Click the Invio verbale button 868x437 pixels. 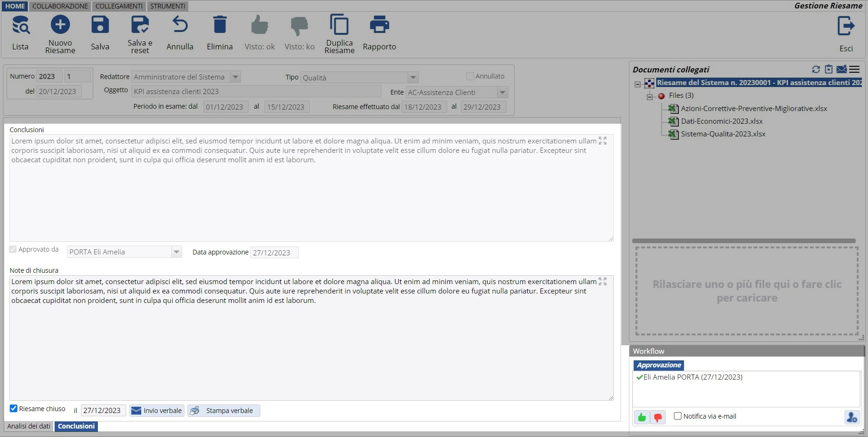(x=157, y=411)
